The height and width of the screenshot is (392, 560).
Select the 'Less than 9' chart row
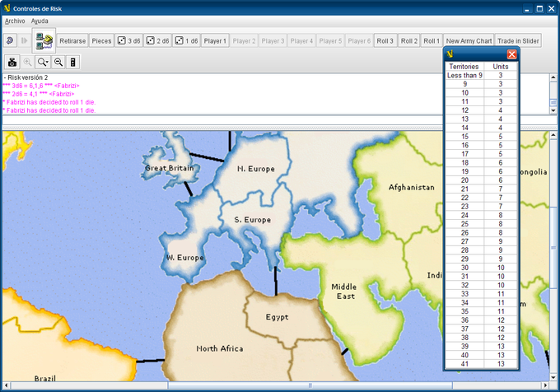point(481,75)
